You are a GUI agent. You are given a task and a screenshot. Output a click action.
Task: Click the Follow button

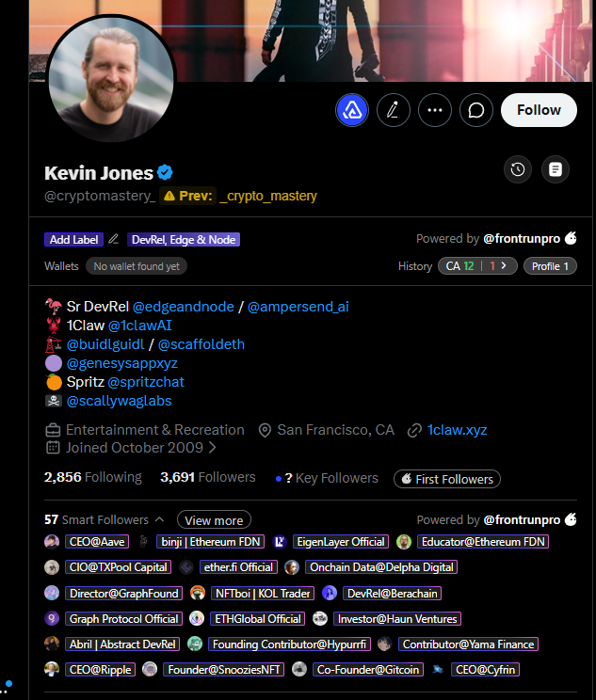pos(539,110)
